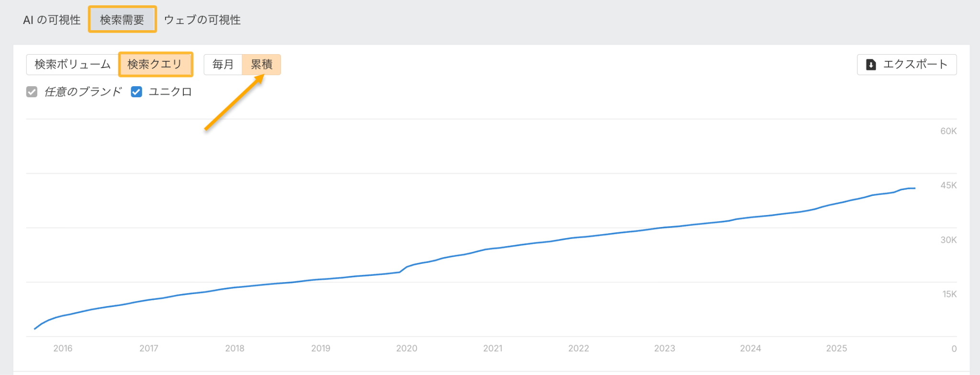Switch the chart to 検索ボリューム
The image size is (980, 375).
click(x=73, y=65)
